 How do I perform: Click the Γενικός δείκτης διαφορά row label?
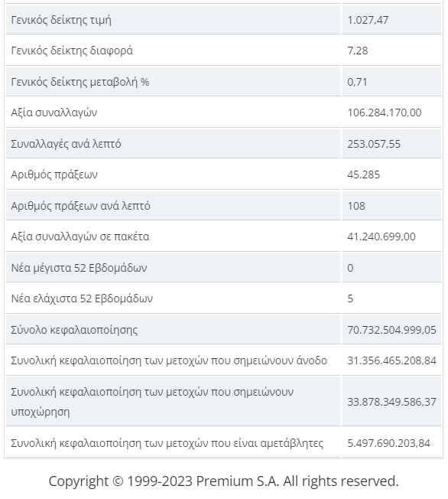coord(72,51)
